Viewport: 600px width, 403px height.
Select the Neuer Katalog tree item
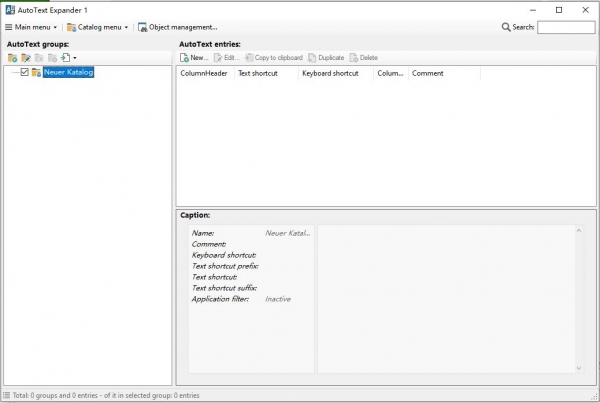click(x=68, y=72)
